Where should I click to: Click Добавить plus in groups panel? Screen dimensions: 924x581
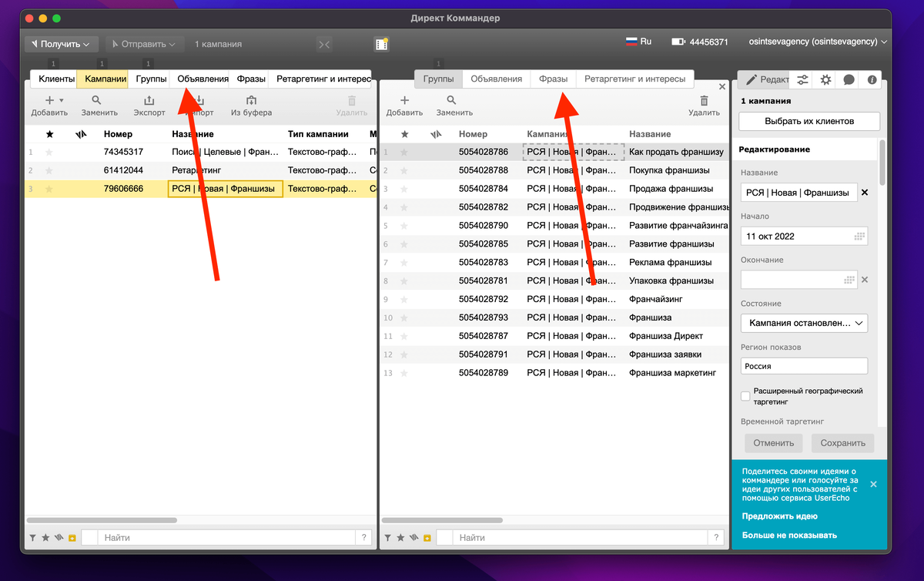pos(404,100)
